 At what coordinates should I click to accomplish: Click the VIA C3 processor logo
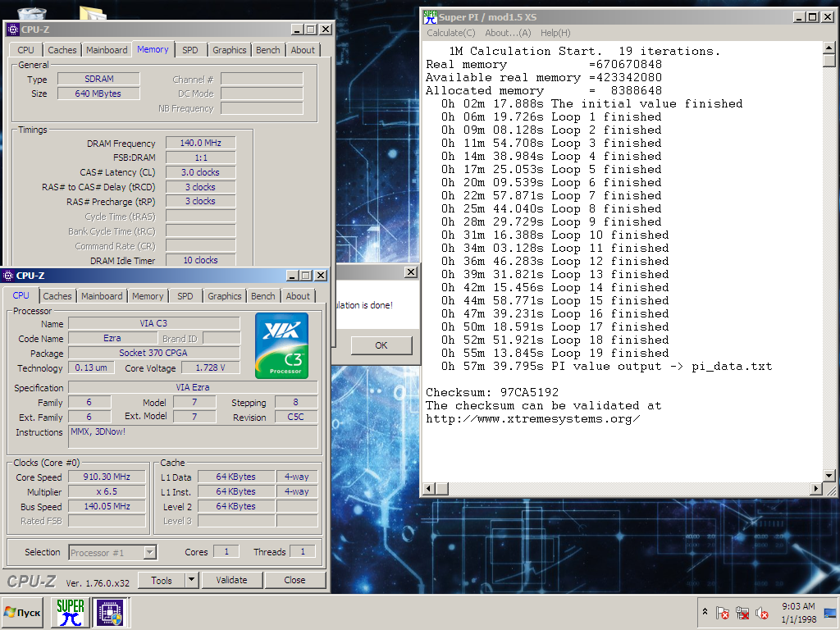(282, 346)
